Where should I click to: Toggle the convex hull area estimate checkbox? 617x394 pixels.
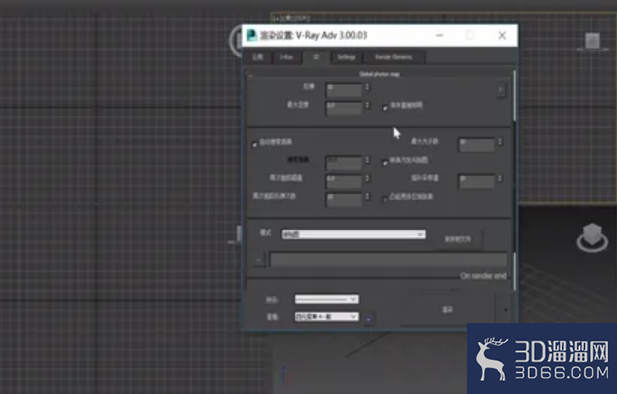coord(385,199)
